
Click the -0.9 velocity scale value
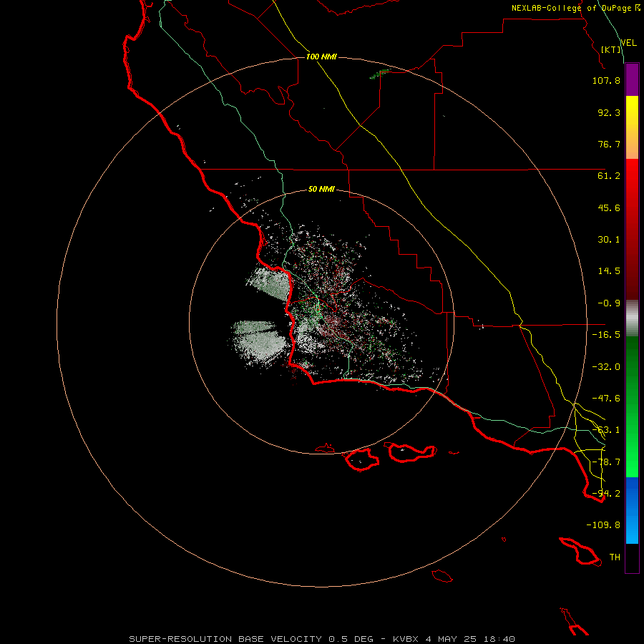(609, 303)
